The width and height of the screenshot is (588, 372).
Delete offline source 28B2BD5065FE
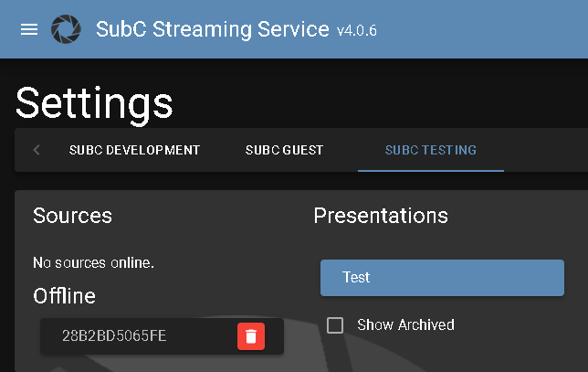(251, 336)
